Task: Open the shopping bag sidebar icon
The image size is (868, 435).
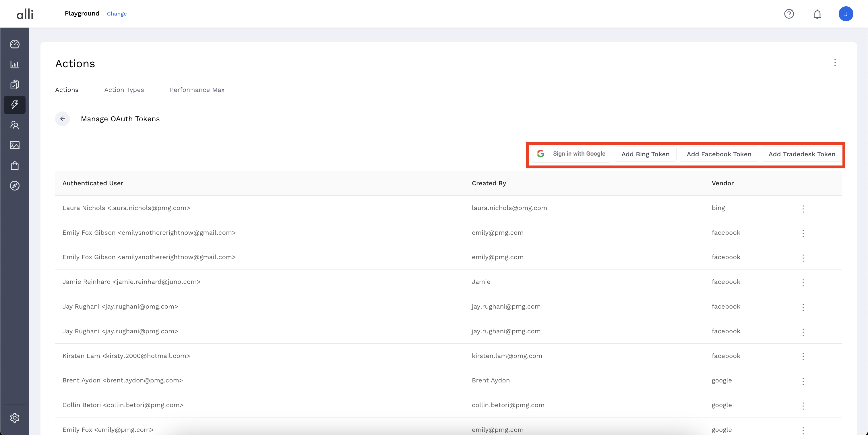Action: point(14,165)
